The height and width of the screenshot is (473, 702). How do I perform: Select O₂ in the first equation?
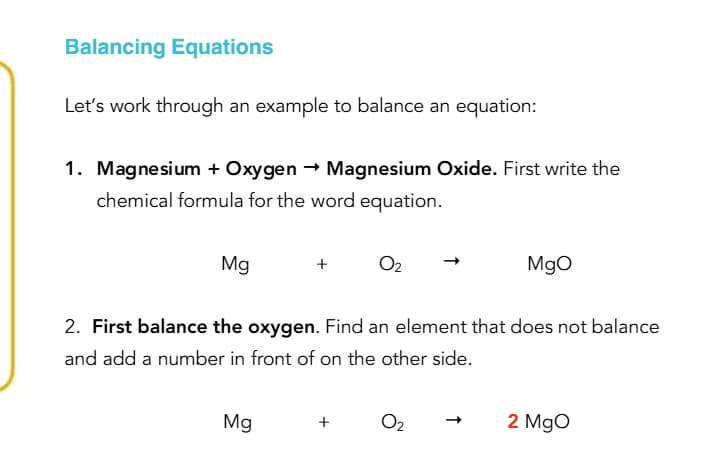click(390, 264)
